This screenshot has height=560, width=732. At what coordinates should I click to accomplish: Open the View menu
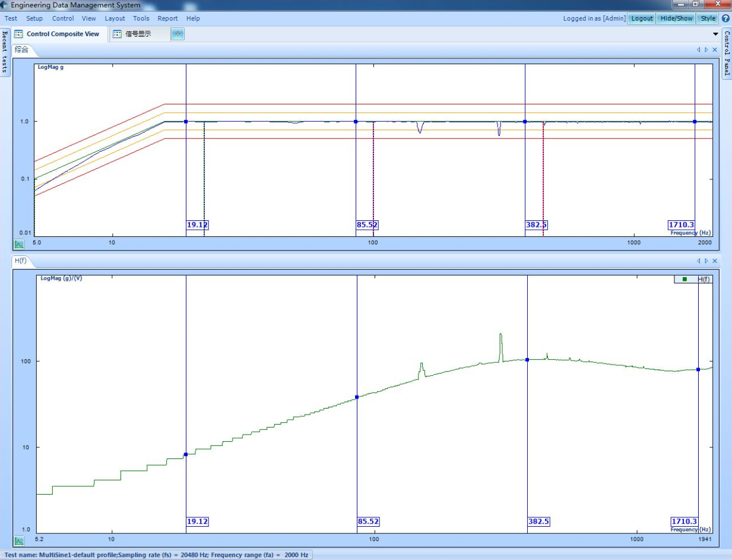89,18
